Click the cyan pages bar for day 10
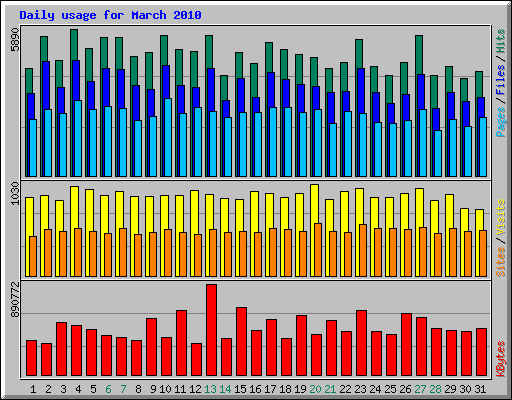Viewport: 512px width, 400px height. (x=168, y=137)
